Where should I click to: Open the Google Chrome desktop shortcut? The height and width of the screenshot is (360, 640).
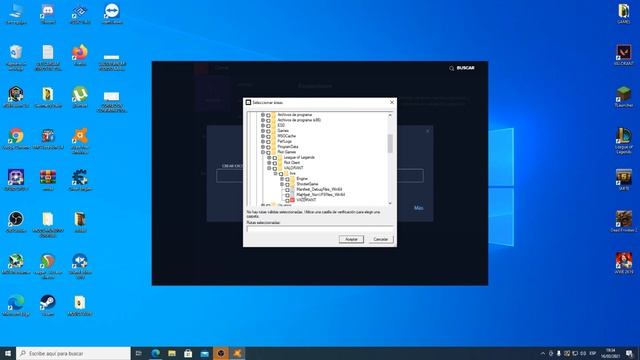point(16,138)
